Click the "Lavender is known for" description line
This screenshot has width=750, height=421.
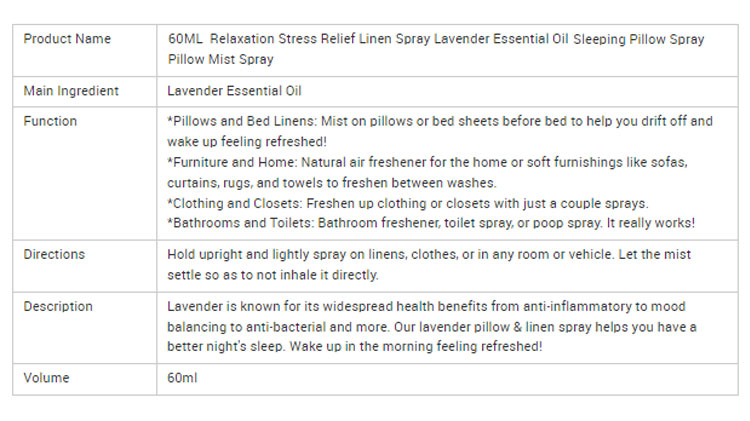click(x=426, y=306)
